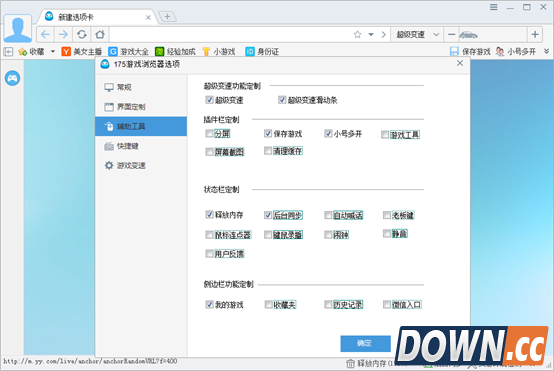Go forward with the right arrow button
The image size is (554, 371).
tap(63, 35)
